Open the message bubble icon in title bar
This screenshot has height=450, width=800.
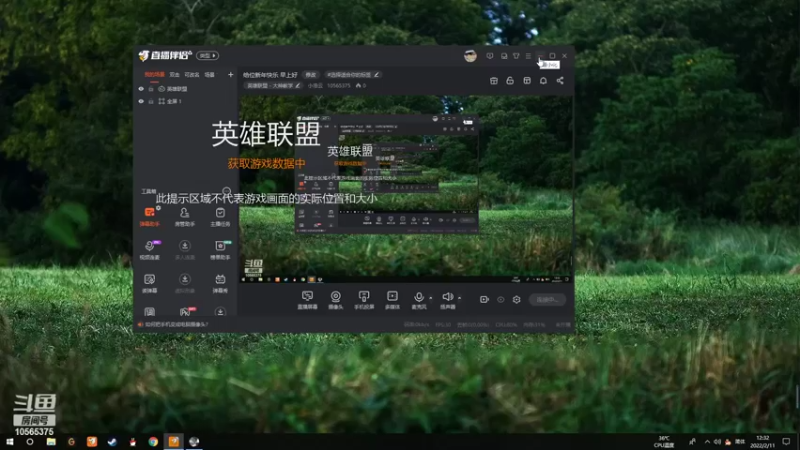pyautogui.click(x=490, y=56)
